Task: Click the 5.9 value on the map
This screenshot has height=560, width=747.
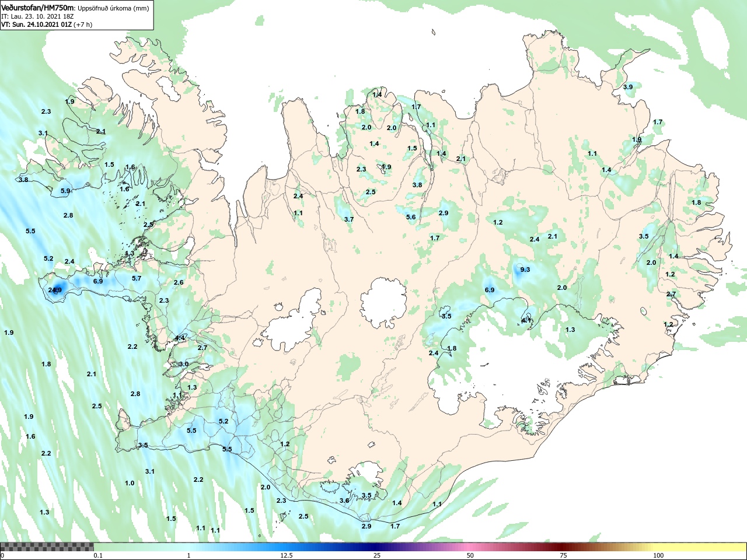Action: (65, 191)
